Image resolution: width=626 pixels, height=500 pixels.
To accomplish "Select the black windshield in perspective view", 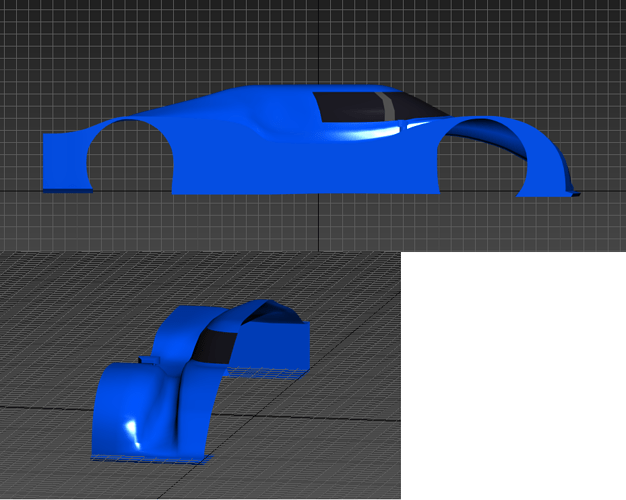I will coord(212,346).
